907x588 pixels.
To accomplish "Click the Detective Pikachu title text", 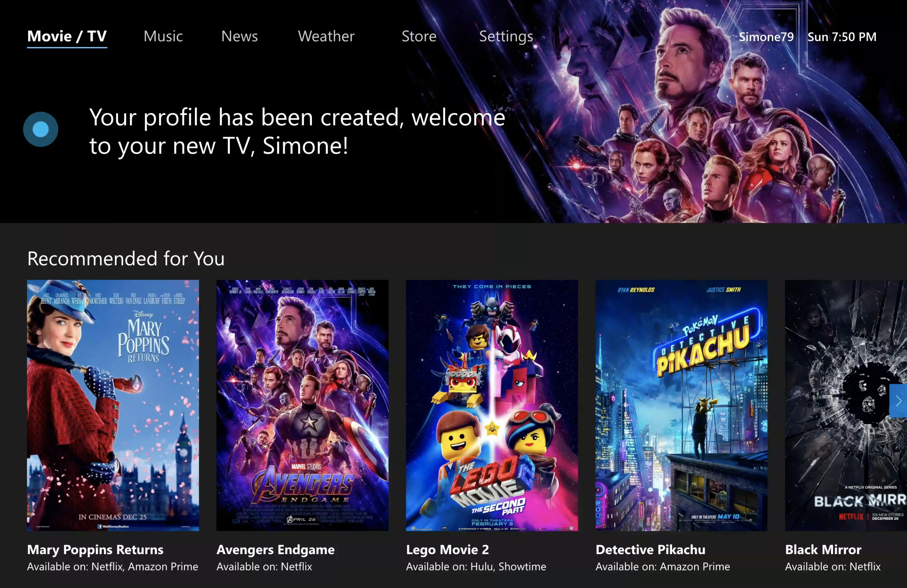I will [x=650, y=550].
